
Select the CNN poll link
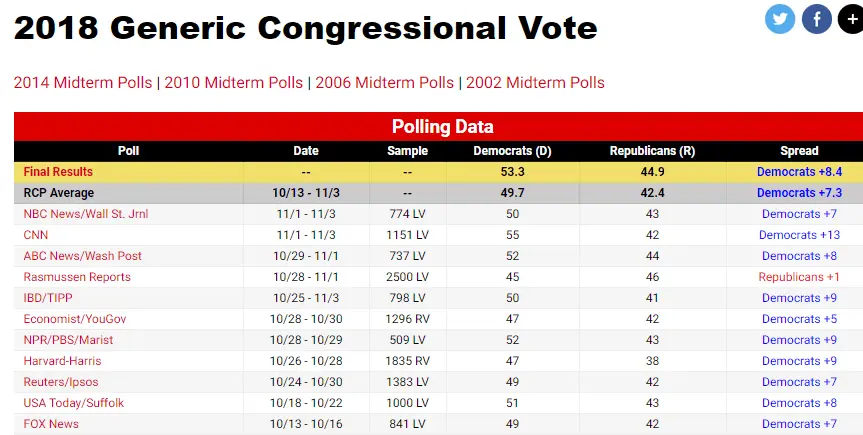35,235
